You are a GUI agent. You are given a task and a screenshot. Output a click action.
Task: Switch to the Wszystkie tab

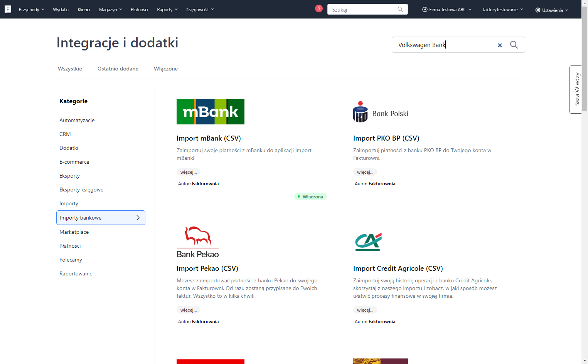(70, 69)
